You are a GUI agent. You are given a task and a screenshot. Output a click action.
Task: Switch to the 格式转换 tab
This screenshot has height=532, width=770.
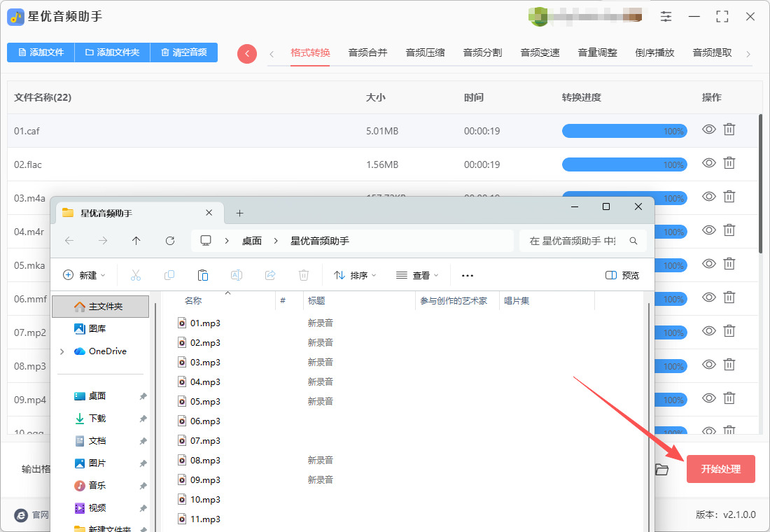(x=310, y=52)
